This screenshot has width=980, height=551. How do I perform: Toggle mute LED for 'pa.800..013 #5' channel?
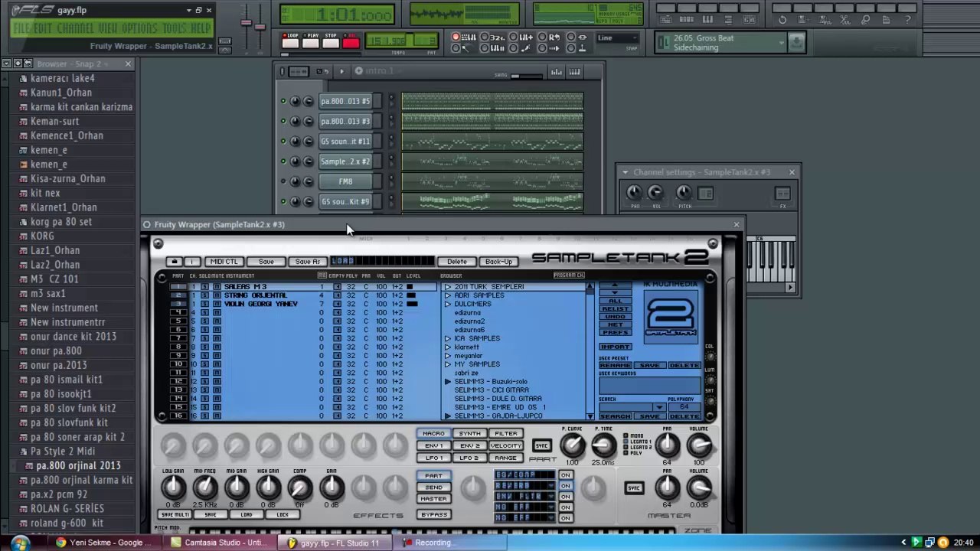coord(283,101)
